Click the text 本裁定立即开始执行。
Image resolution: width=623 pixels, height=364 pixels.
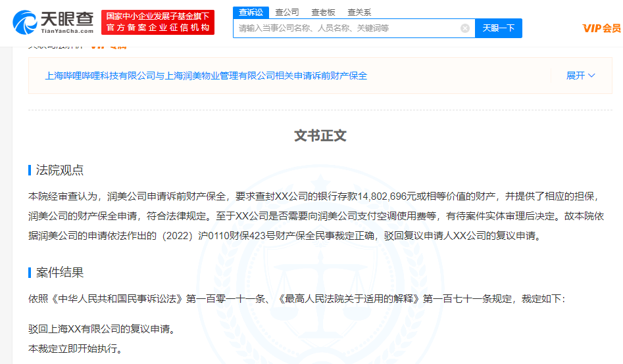coord(77,348)
